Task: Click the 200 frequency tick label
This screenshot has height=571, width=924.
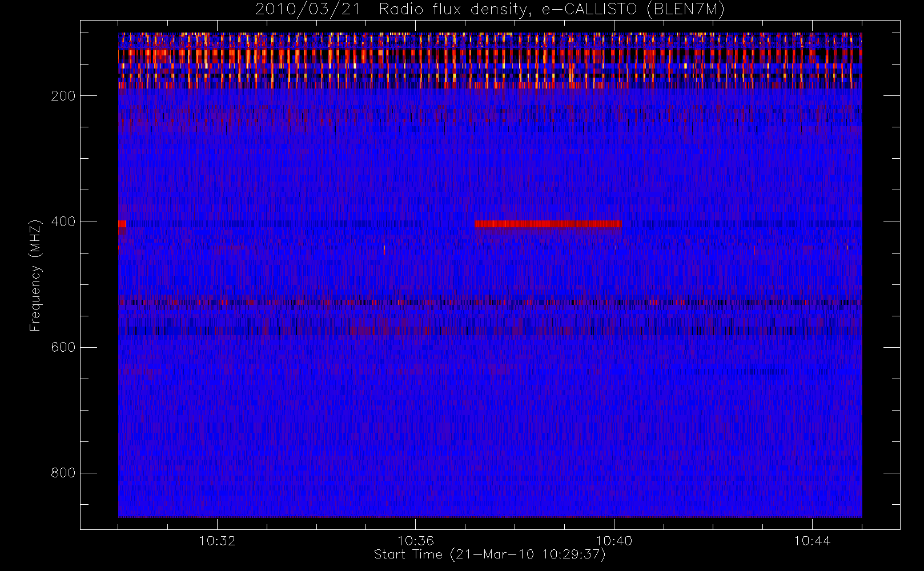Action: (x=63, y=96)
